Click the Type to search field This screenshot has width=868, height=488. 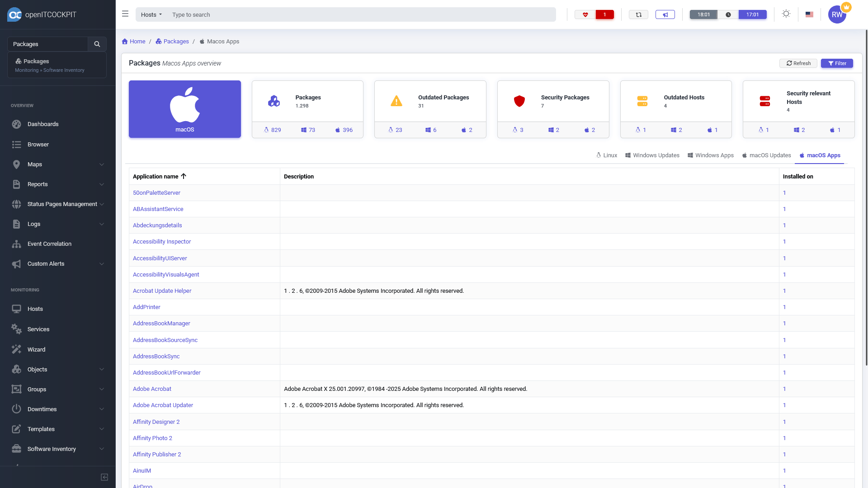tap(362, 14)
